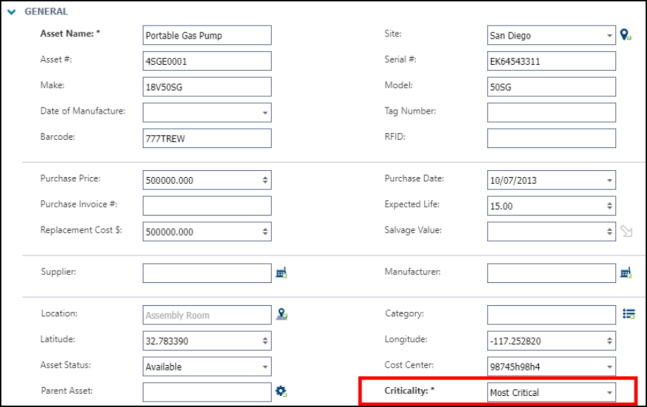The height and width of the screenshot is (407, 647).
Task: Click the "Asset Status:" label
Action: pyautogui.click(x=65, y=365)
